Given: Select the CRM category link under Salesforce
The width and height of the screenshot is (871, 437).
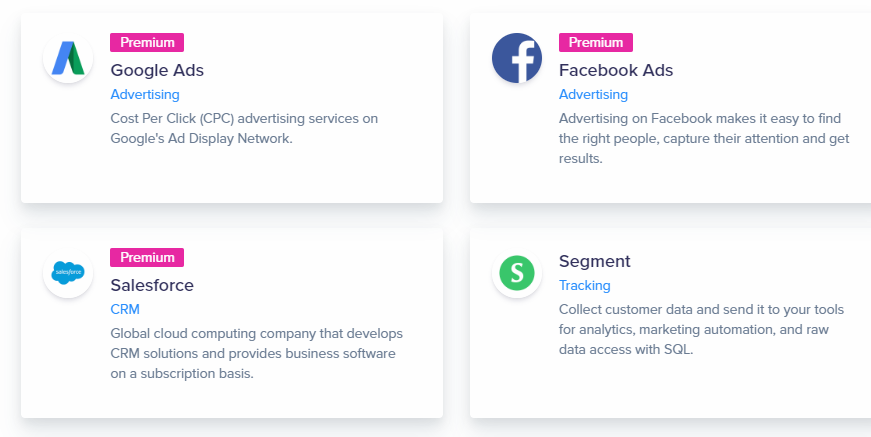Looking at the screenshot, I should click(x=125, y=309).
